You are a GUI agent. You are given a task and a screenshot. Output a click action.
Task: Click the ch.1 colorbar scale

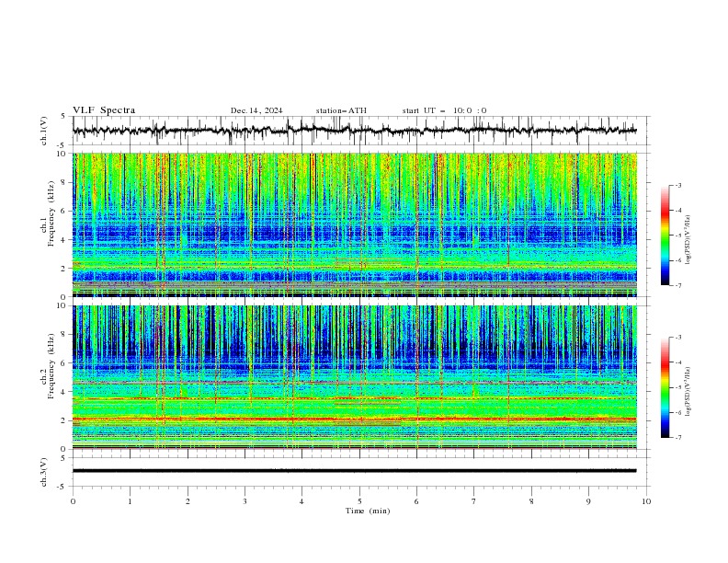click(x=665, y=236)
